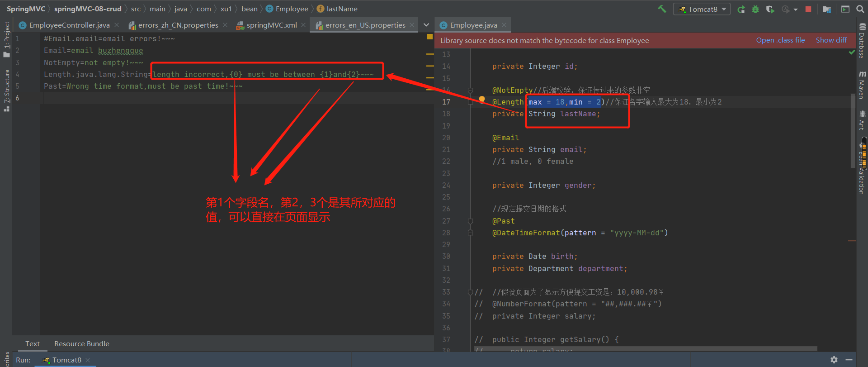Open the Maven tool window
The width and height of the screenshot is (868, 367).
[862, 85]
